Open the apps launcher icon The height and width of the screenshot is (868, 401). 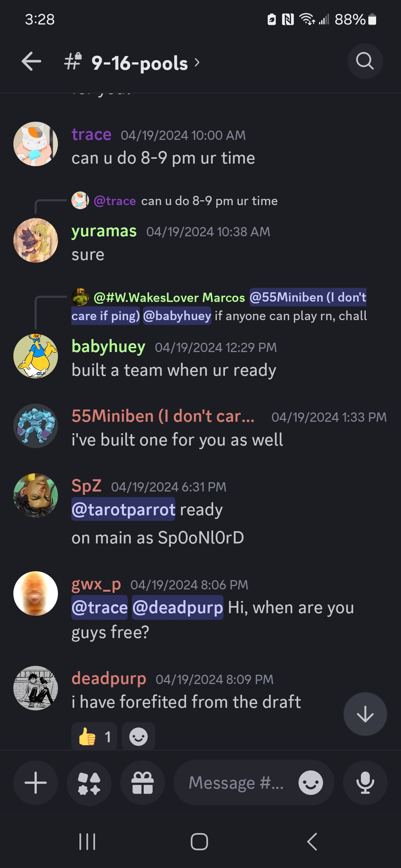[89, 783]
